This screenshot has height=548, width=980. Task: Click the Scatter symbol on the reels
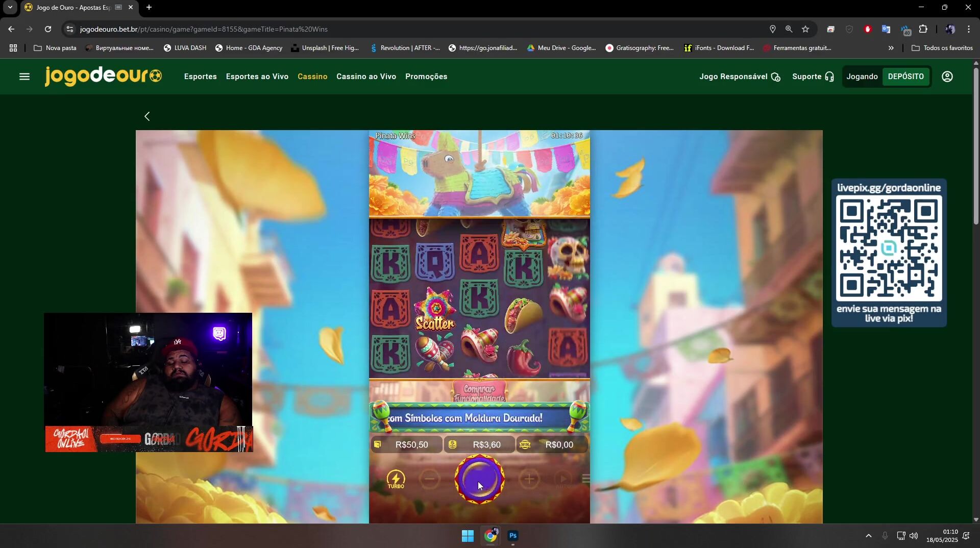(x=435, y=309)
